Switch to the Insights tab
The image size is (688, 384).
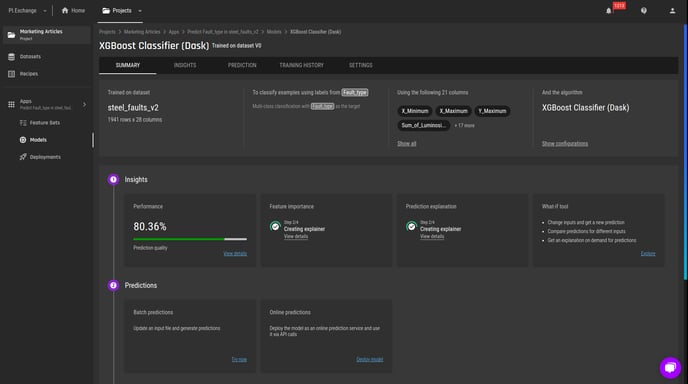click(185, 65)
